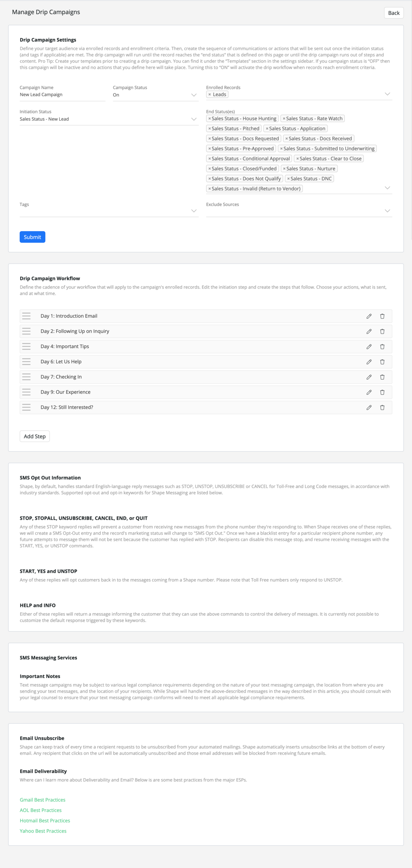Screen dimensions: 412x868
Task: Go back using the Back button
Action: 394,13
